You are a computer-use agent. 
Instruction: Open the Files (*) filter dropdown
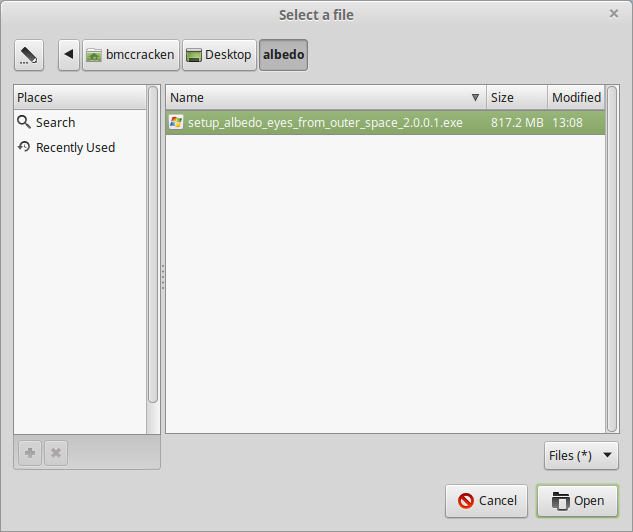point(581,456)
